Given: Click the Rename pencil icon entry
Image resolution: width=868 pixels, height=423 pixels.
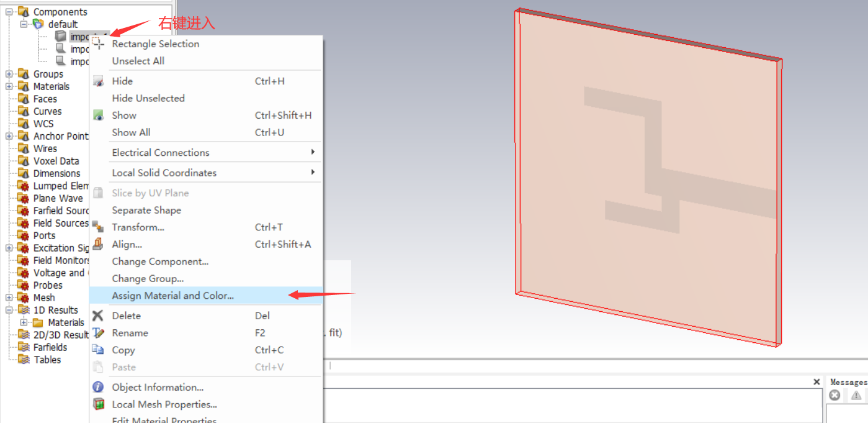Looking at the screenshot, I should pyautogui.click(x=98, y=333).
